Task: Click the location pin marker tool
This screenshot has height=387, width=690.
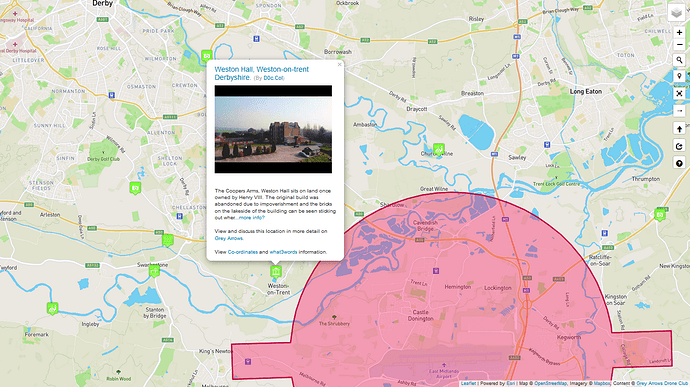Action: pos(679,76)
